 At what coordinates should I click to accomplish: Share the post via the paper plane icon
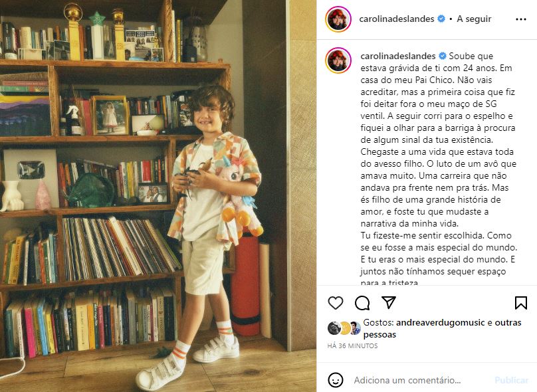pos(389,303)
